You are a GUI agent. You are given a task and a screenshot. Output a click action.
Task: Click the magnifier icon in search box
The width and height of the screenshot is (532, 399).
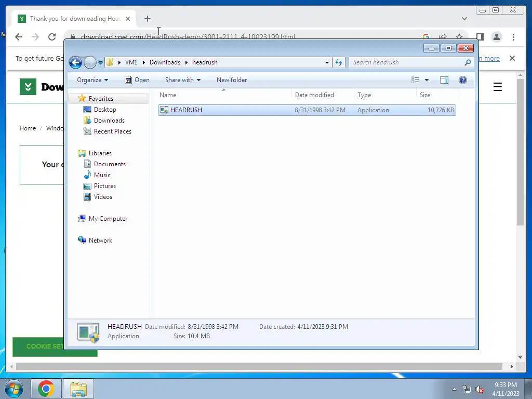(x=468, y=62)
